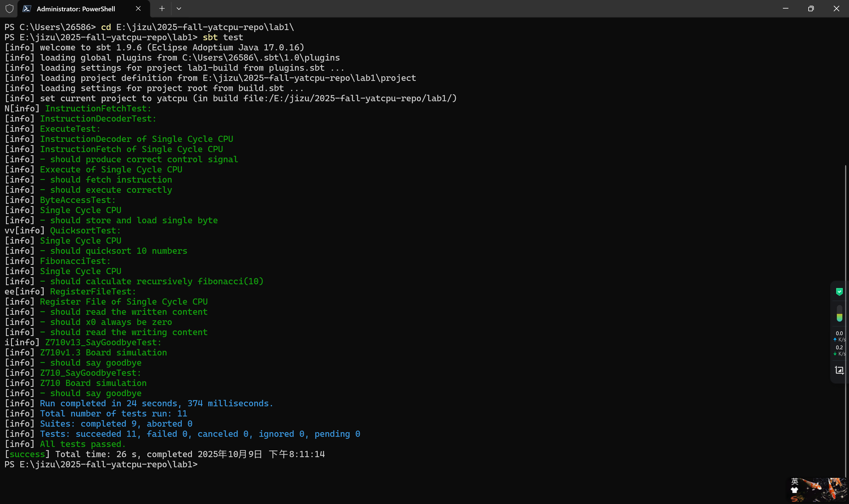Toggle the 英 input language indicator
Image resolution: width=849 pixels, height=504 pixels.
coord(795,481)
